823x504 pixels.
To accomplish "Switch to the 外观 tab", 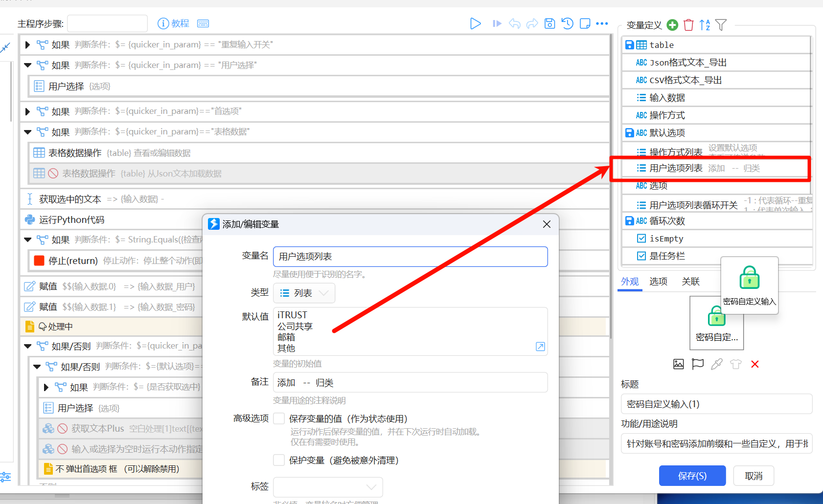I will [630, 282].
